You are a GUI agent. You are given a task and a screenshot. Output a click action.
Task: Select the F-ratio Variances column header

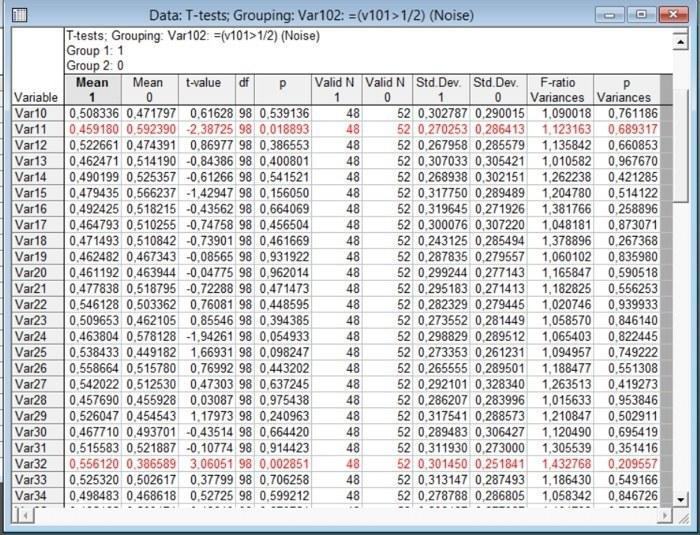tap(560, 90)
